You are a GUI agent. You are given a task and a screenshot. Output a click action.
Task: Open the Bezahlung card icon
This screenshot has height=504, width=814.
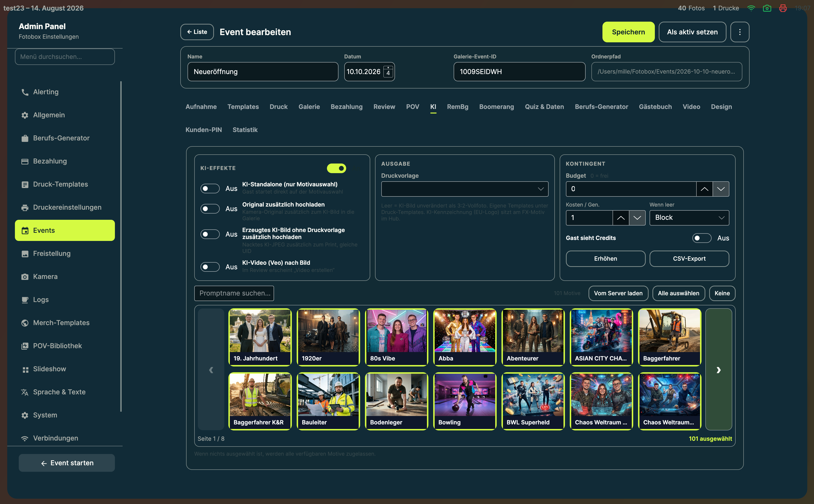[x=25, y=161]
